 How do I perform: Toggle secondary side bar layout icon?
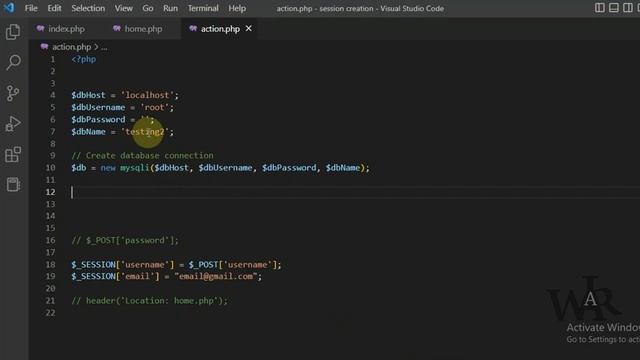(x=628, y=8)
